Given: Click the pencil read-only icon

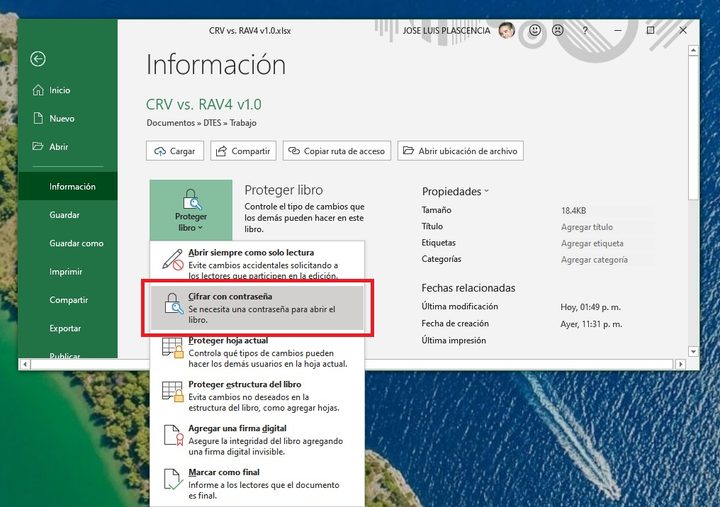Looking at the screenshot, I should tap(173, 259).
